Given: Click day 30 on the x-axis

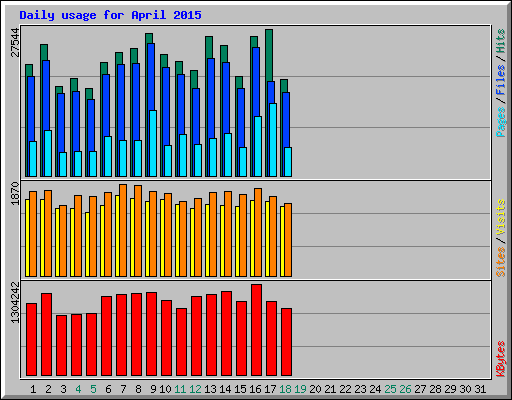Looking at the screenshot, I should click(465, 389).
